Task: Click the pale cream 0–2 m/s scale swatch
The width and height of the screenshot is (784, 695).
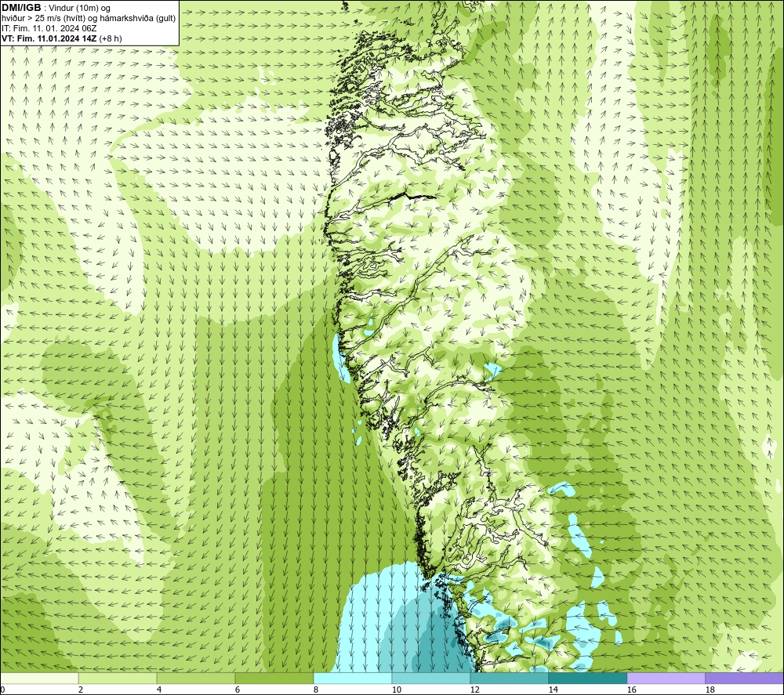Action: [x=39, y=678]
